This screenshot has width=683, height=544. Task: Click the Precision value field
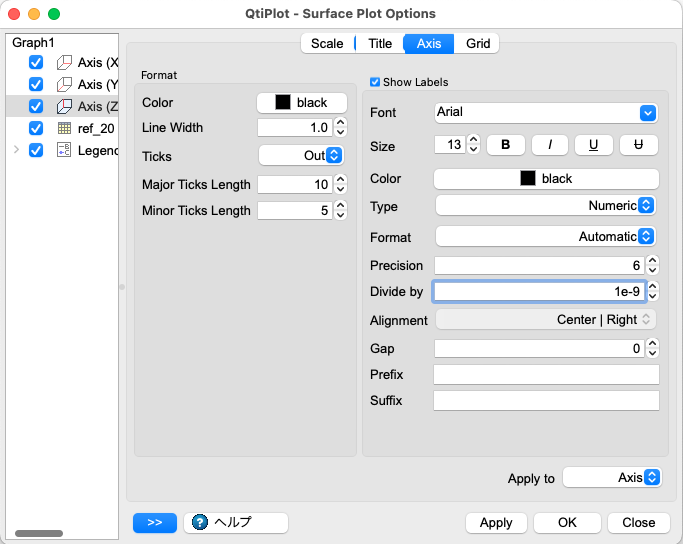click(539, 265)
